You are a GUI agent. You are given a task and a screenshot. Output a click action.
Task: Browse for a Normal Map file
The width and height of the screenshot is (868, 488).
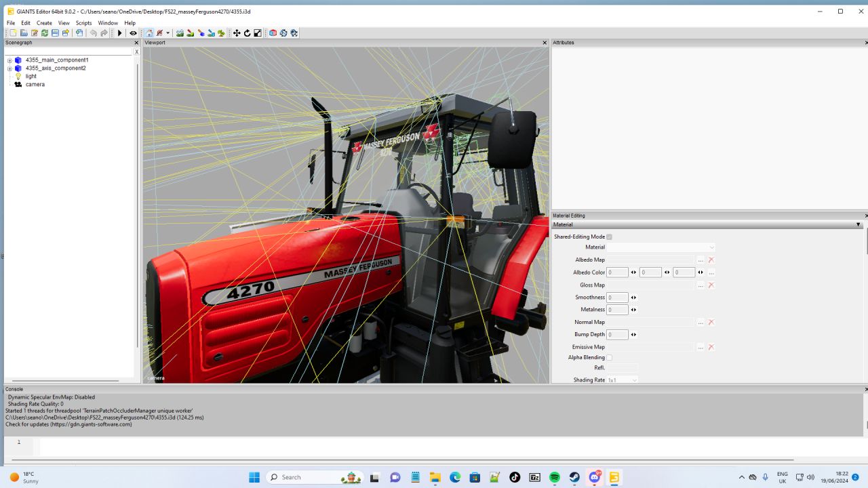coord(701,323)
